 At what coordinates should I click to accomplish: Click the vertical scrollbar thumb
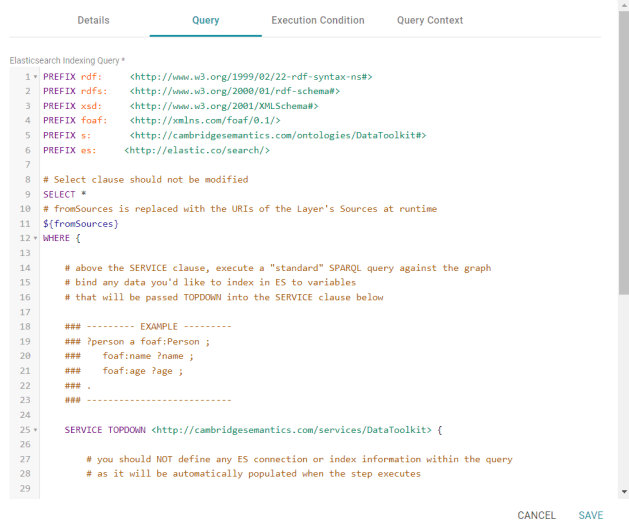pyautogui.click(x=624, y=152)
